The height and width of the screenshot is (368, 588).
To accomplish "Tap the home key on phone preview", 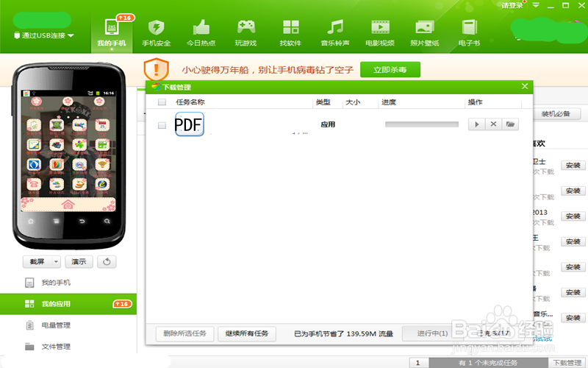I will pyautogui.click(x=31, y=222).
